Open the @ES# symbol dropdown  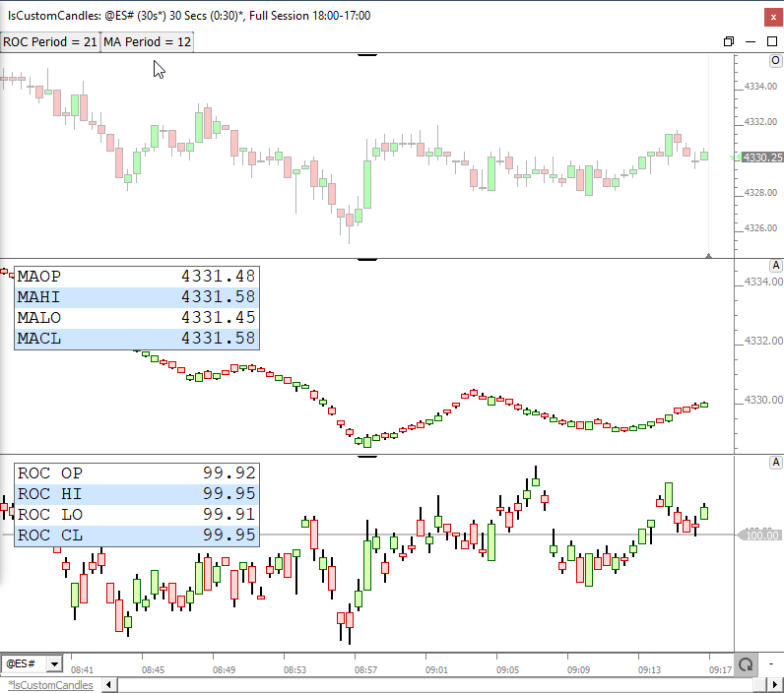(54, 664)
